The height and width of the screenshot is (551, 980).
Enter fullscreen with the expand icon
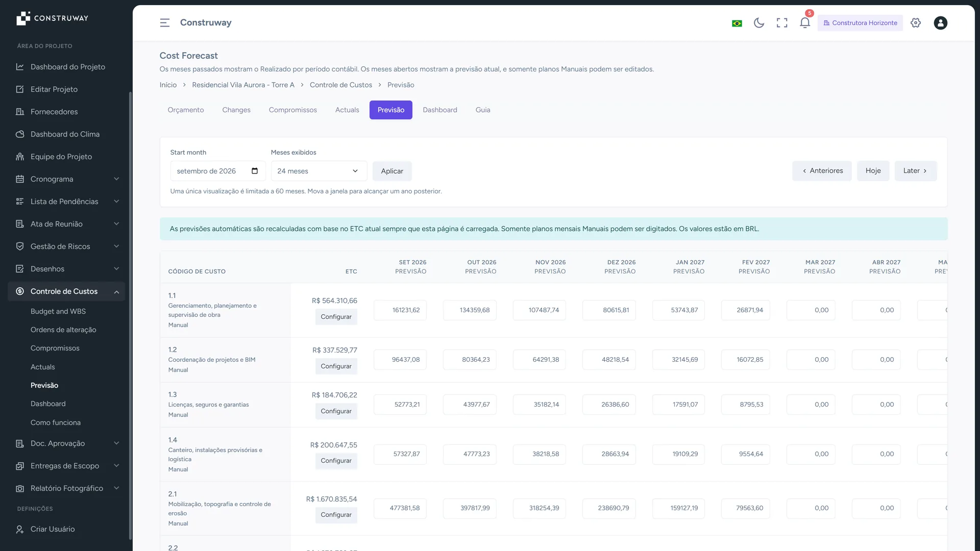click(x=782, y=23)
